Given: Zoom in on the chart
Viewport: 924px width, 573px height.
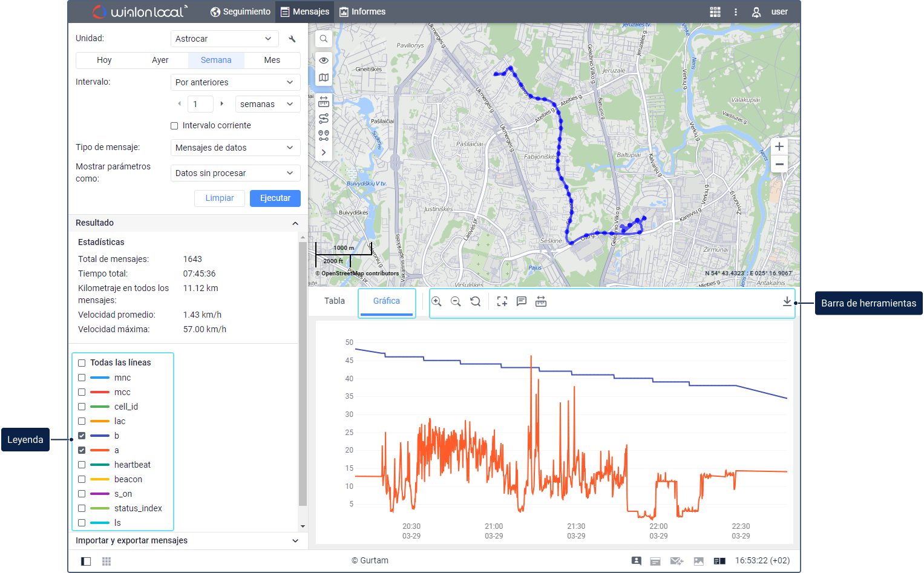Looking at the screenshot, I should pos(436,301).
